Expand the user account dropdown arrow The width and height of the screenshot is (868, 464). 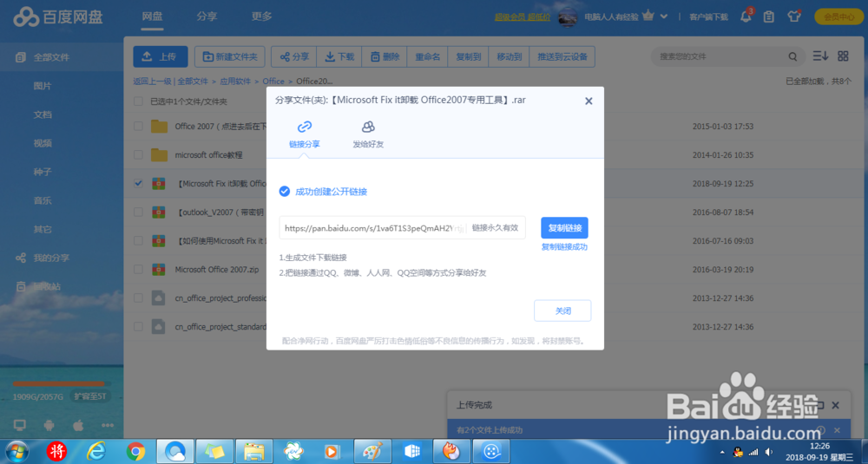[664, 16]
